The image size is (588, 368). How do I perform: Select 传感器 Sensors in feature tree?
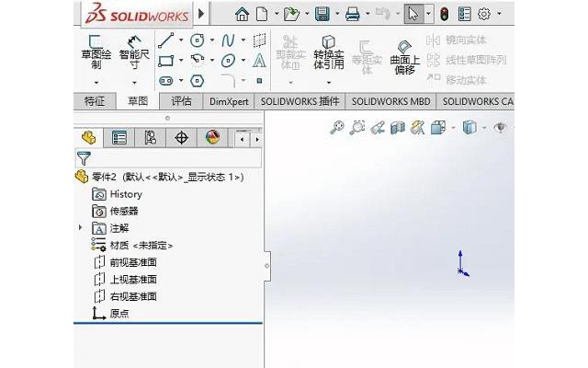coord(115,211)
